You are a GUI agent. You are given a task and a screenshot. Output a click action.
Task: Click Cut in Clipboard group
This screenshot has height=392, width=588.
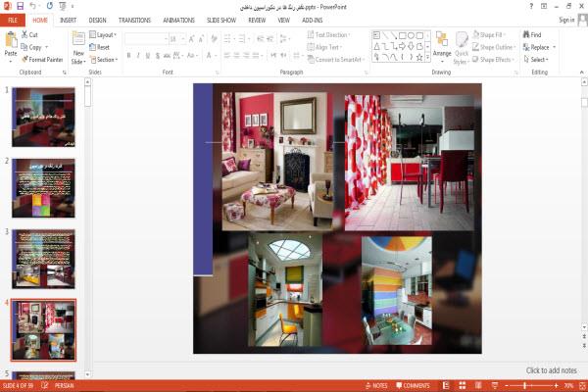click(x=29, y=35)
